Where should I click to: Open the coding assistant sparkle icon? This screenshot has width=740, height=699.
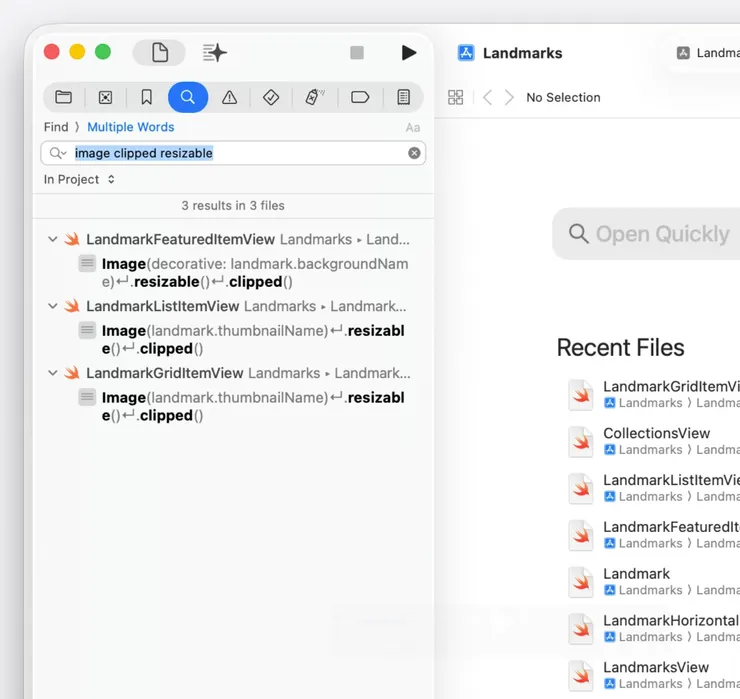click(215, 52)
